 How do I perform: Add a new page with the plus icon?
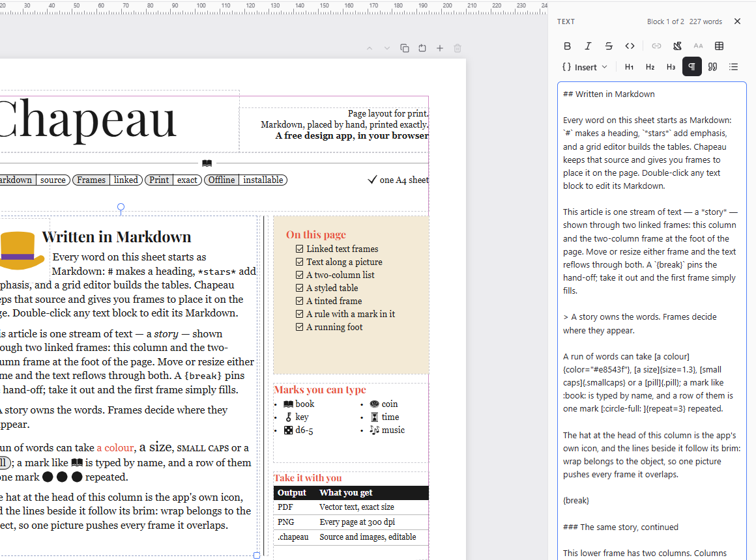[440, 48]
